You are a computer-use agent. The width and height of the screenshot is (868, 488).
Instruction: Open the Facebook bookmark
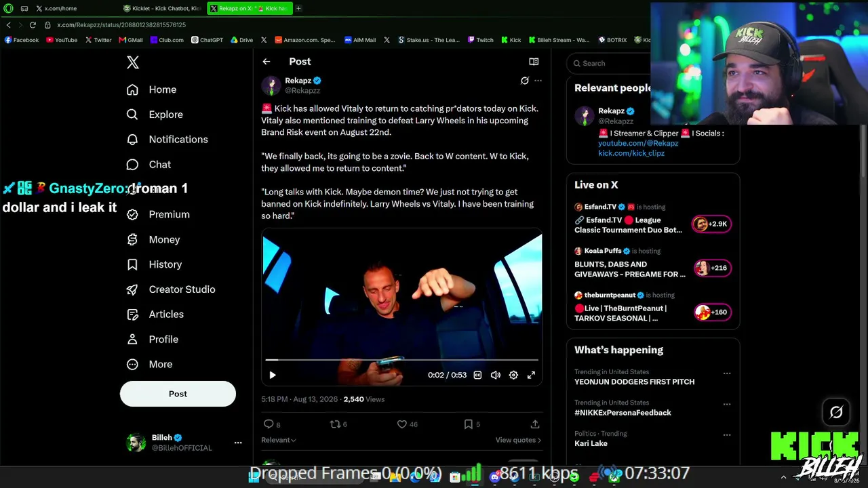22,40
